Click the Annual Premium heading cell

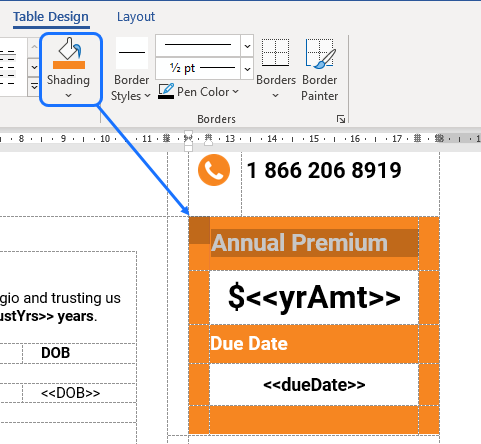(314, 243)
